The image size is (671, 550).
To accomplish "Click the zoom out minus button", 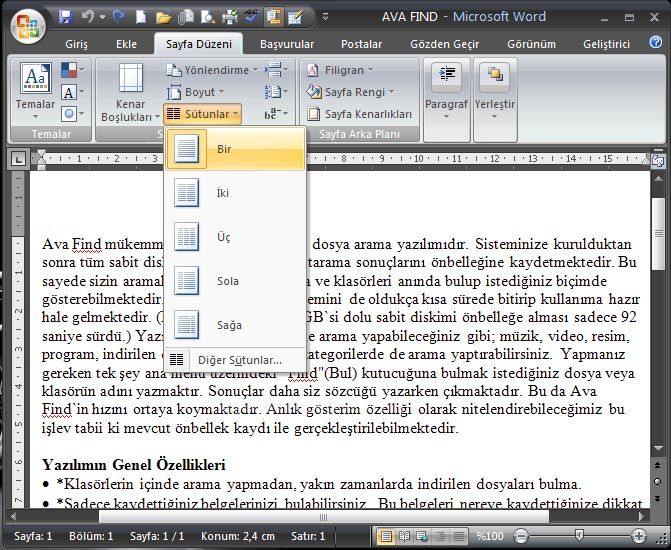I will (x=521, y=536).
